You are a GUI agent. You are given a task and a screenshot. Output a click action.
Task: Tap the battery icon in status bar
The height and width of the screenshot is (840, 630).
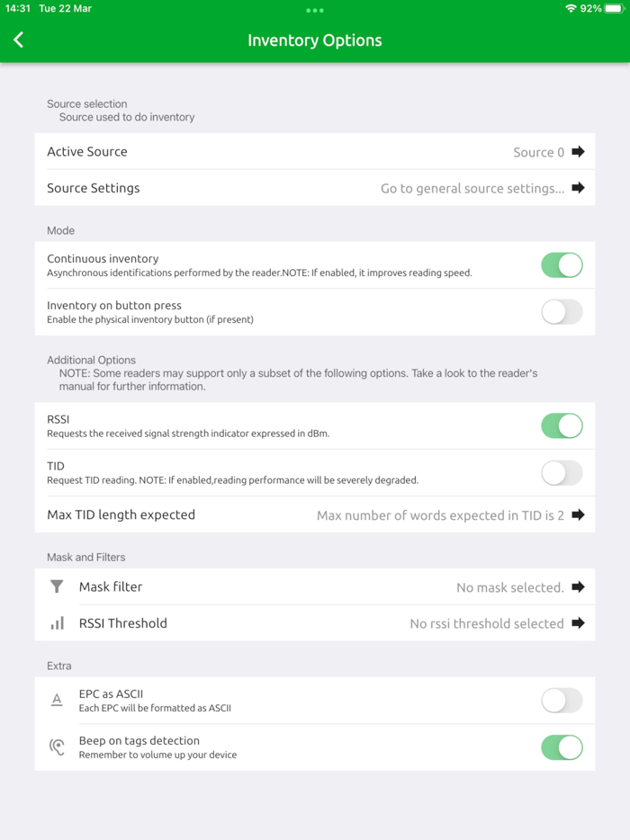[x=615, y=8]
